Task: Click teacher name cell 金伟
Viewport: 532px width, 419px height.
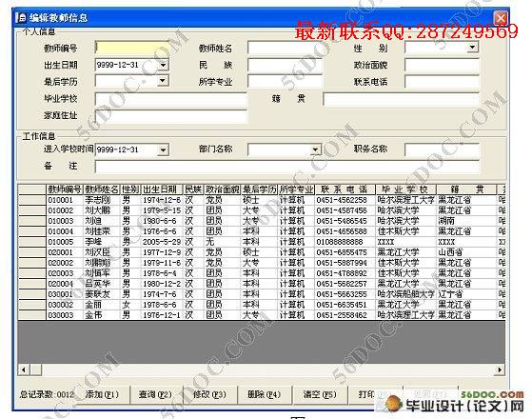Action: (102, 315)
